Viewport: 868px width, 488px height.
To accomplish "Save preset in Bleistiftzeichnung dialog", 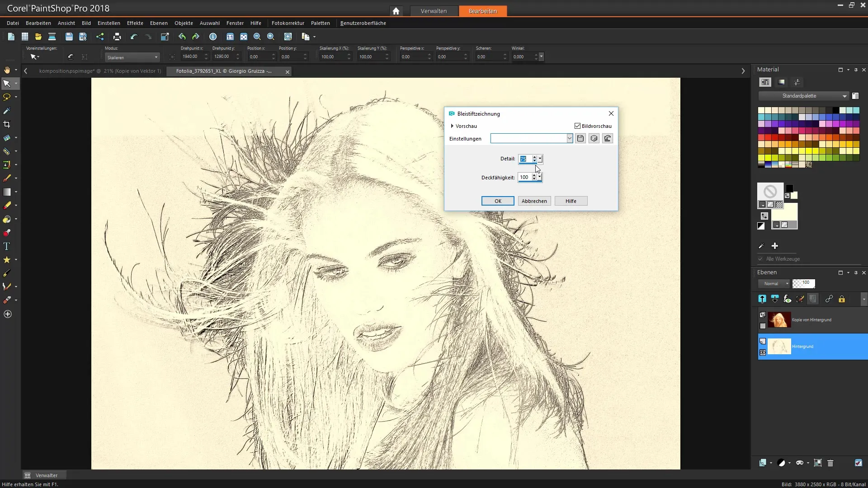I will 580,139.
